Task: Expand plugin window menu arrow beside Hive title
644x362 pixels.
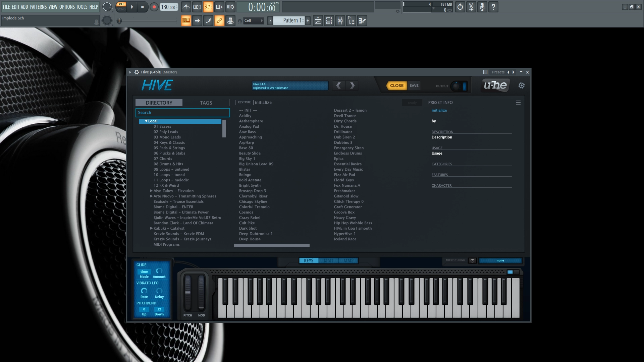Action: point(130,72)
